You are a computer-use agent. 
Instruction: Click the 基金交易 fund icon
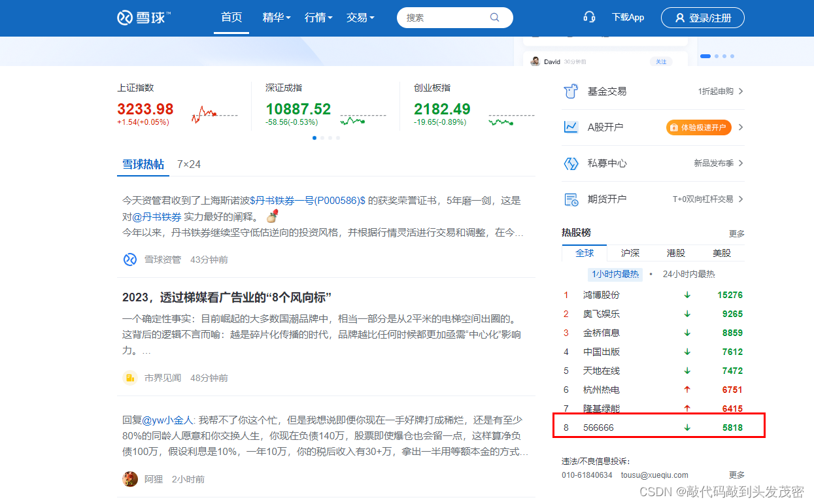tap(571, 92)
